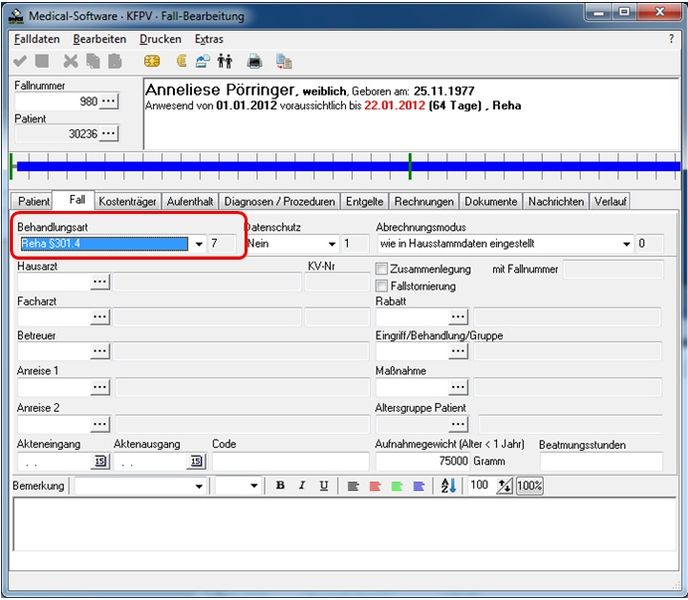The width and height of the screenshot is (688, 600).
Task: Click the chip card reader icon
Action: click(153, 61)
